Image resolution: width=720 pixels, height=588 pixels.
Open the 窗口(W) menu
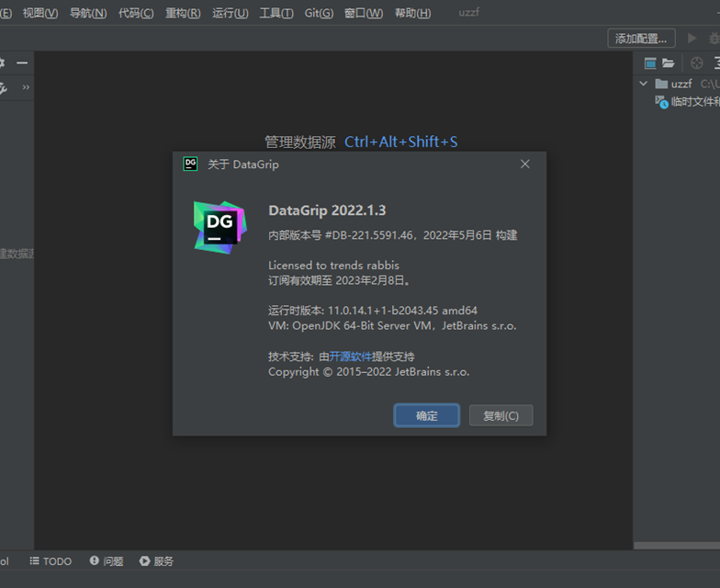(x=364, y=13)
